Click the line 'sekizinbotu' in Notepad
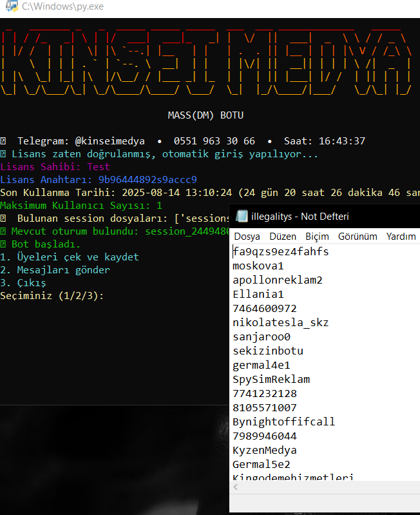Image resolution: width=420 pixels, height=515 pixels. [268, 351]
